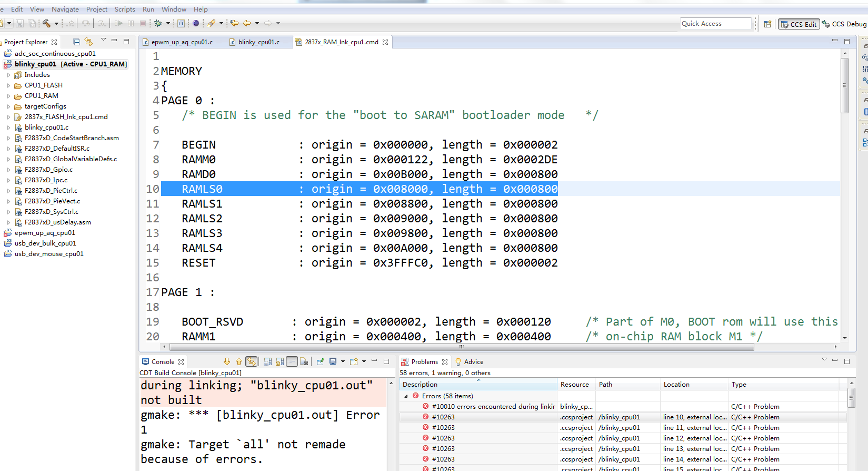Click Console previous-error up arrow
The image size is (868, 471).
click(x=239, y=361)
